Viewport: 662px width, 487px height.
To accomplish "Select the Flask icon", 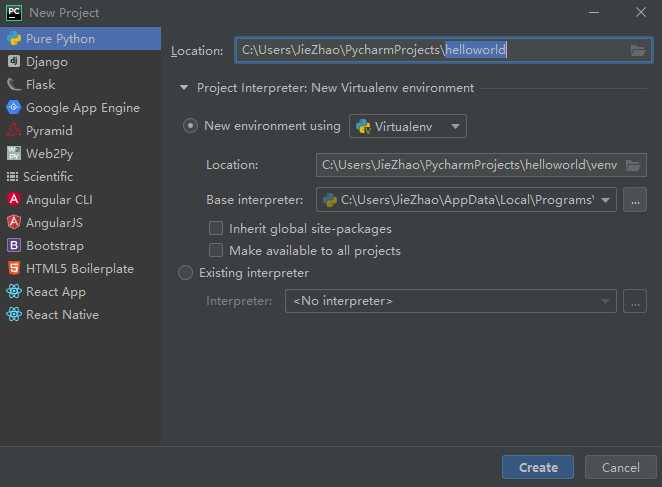I will pyautogui.click(x=14, y=84).
